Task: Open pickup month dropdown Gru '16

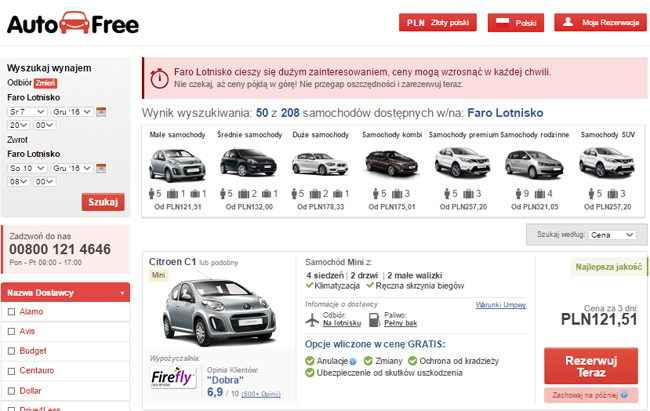Action: (72, 112)
